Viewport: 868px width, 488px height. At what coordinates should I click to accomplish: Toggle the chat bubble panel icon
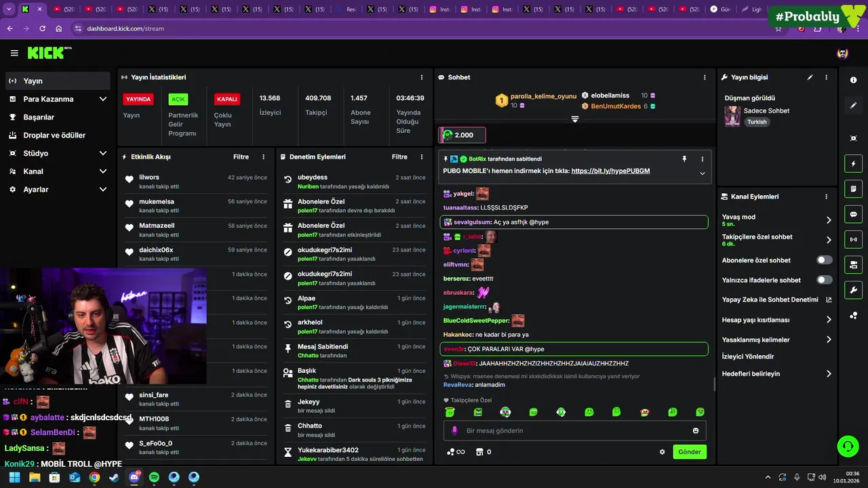click(x=853, y=214)
